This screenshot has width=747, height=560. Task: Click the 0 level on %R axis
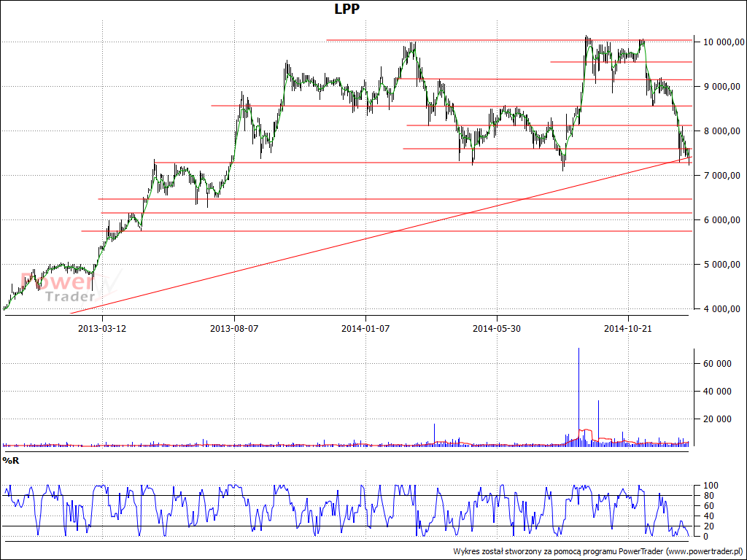coord(705,537)
